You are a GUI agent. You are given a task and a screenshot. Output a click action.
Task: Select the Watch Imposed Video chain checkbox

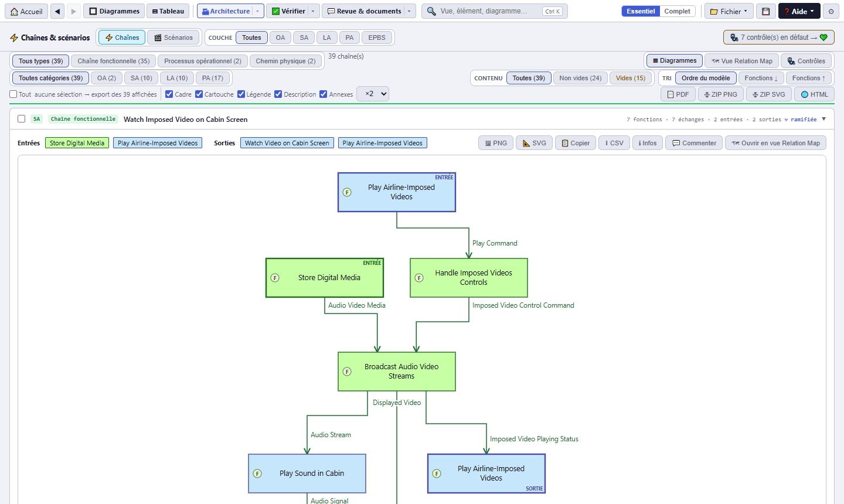pyautogui.click(x=22, y=119)
